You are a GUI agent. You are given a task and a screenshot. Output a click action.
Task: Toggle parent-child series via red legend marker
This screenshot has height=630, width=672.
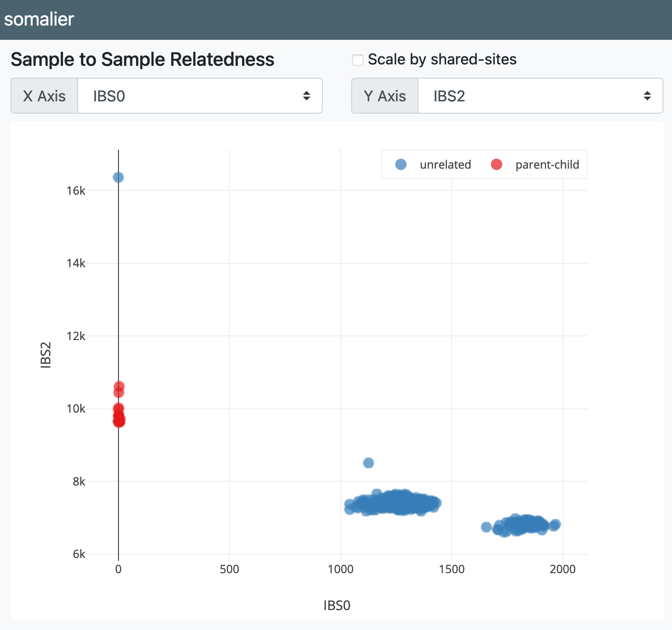pos(496,164)
